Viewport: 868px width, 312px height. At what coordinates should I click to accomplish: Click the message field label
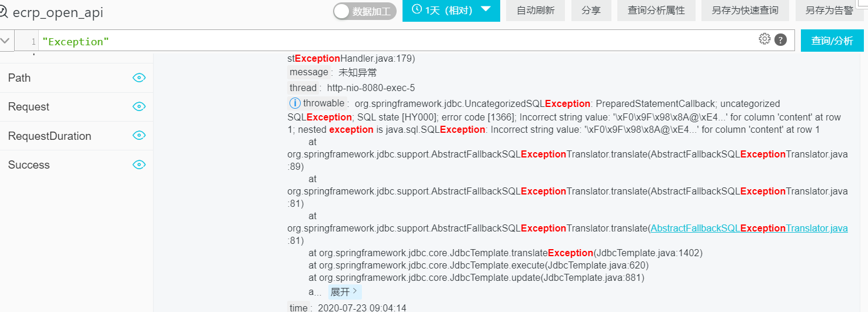tap(309, 72)
